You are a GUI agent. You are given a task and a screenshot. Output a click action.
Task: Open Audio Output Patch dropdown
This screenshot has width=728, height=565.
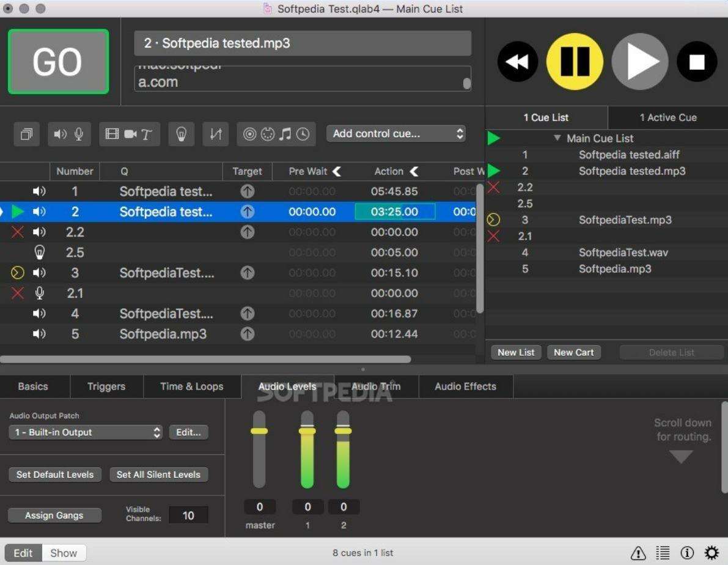(86, 432)
